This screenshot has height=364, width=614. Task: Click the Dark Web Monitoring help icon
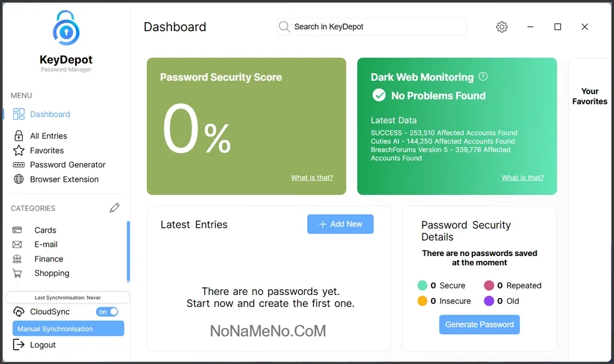click(x=483, y=77)
